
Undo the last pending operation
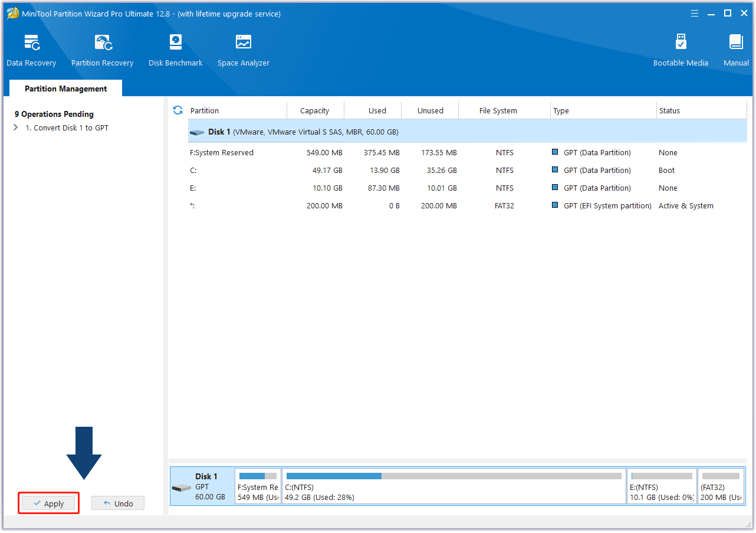[118, 503]
